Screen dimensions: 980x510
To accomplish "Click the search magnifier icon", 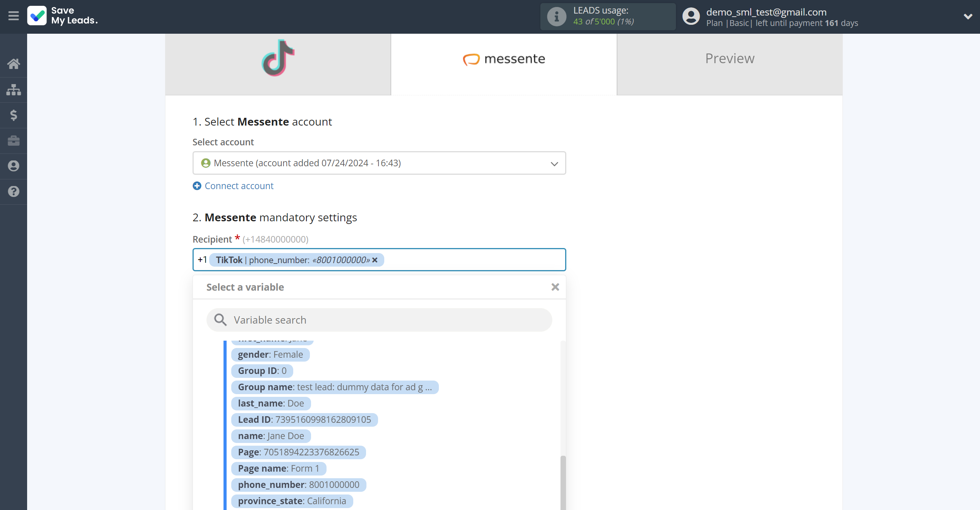I will [220, 320].
